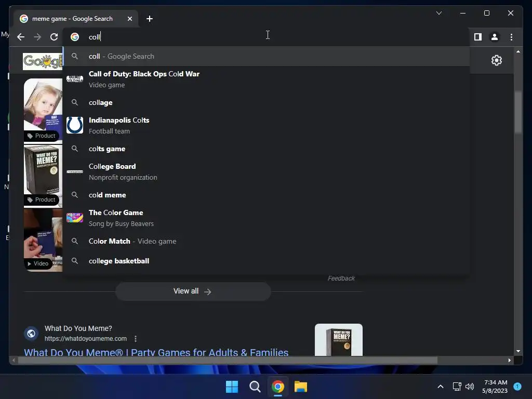Click the View all button
The width and height of the screenshot is (532, 399).
(193, 291)
